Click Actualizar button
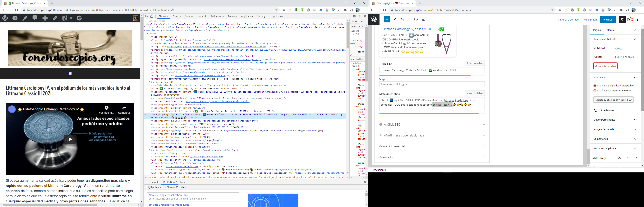Screen dimensions: 644x207 tap(608, 20)
